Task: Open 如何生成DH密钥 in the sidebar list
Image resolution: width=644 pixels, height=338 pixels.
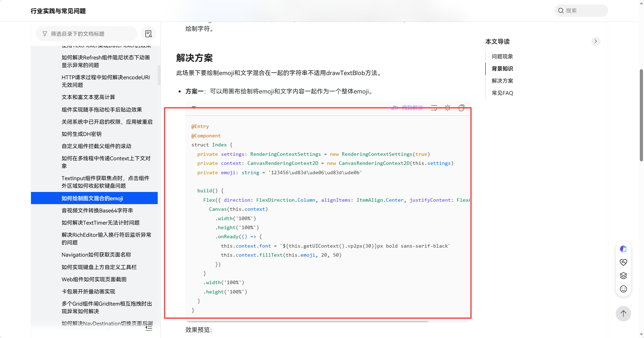Action: 81,134
